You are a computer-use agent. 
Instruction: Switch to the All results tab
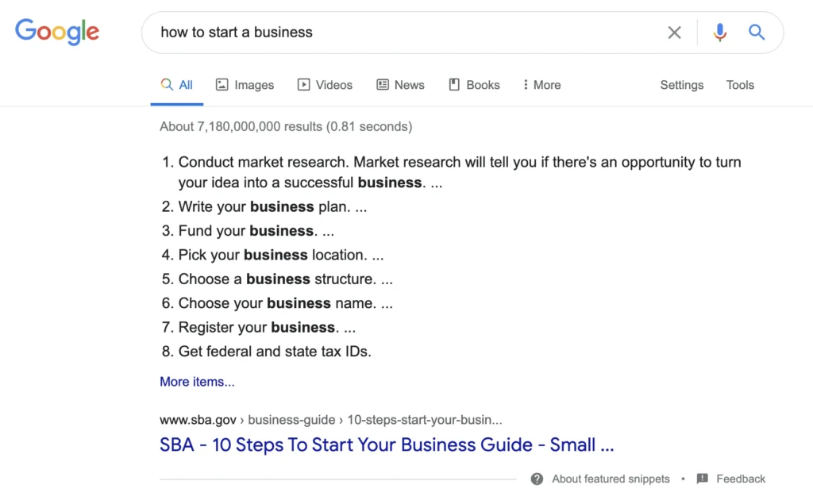click(177, 85)
